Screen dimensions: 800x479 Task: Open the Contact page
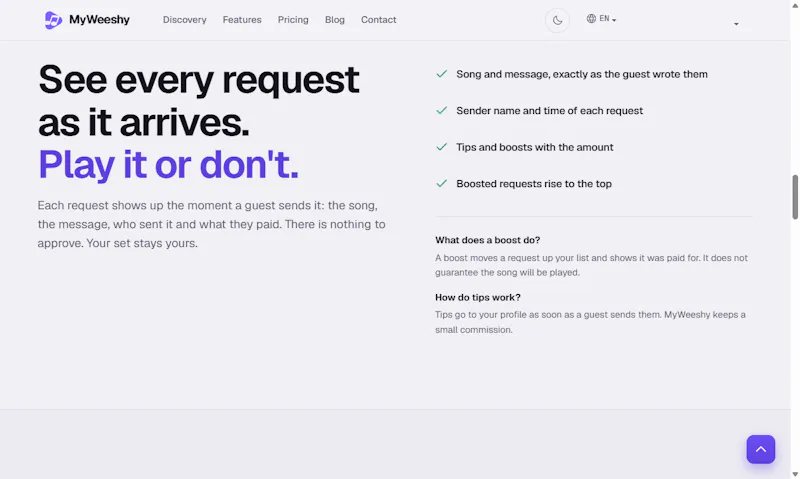tap(379, 20)
